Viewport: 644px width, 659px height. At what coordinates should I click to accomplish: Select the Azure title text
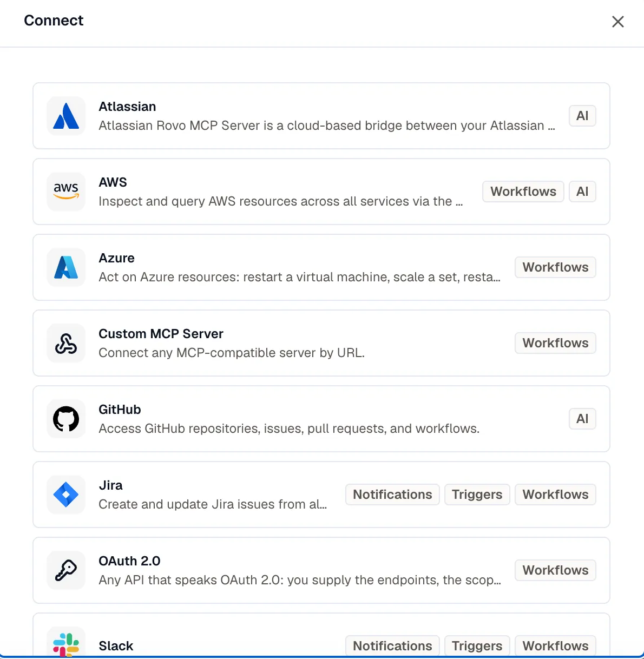coord(116,258)
